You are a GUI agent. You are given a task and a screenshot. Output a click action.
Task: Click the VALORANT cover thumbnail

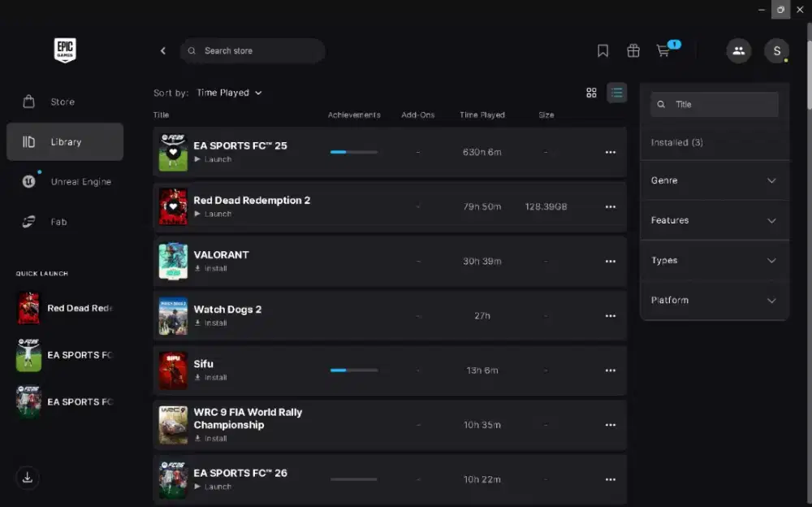pos(173,262)
